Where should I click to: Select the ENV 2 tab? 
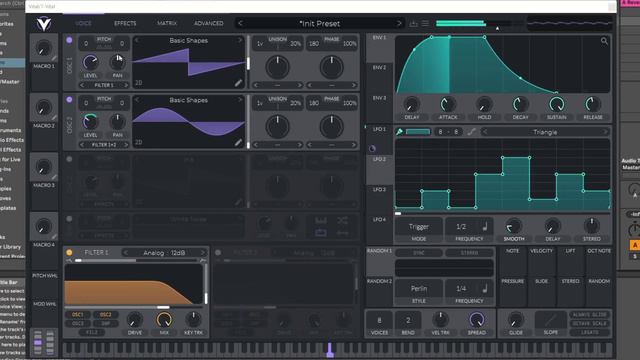pos(379,77)
